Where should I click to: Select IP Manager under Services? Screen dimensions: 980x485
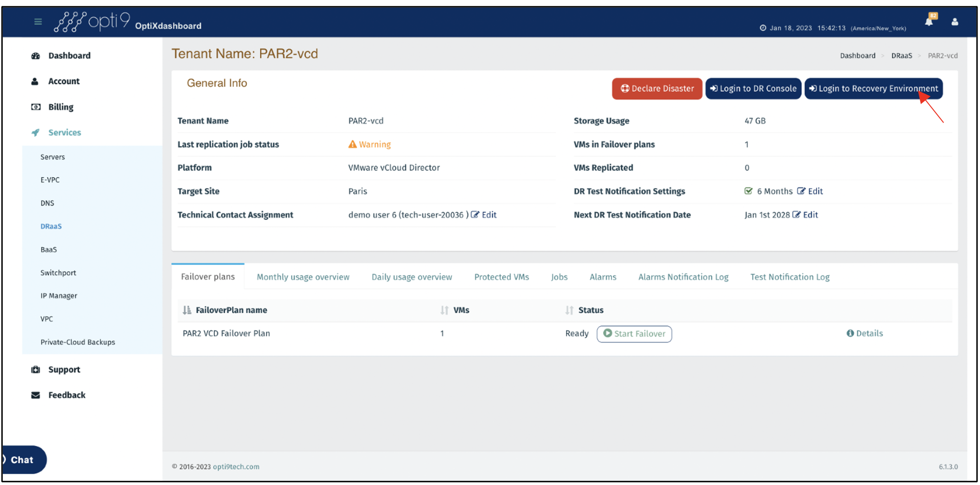(x=59, y=296)
